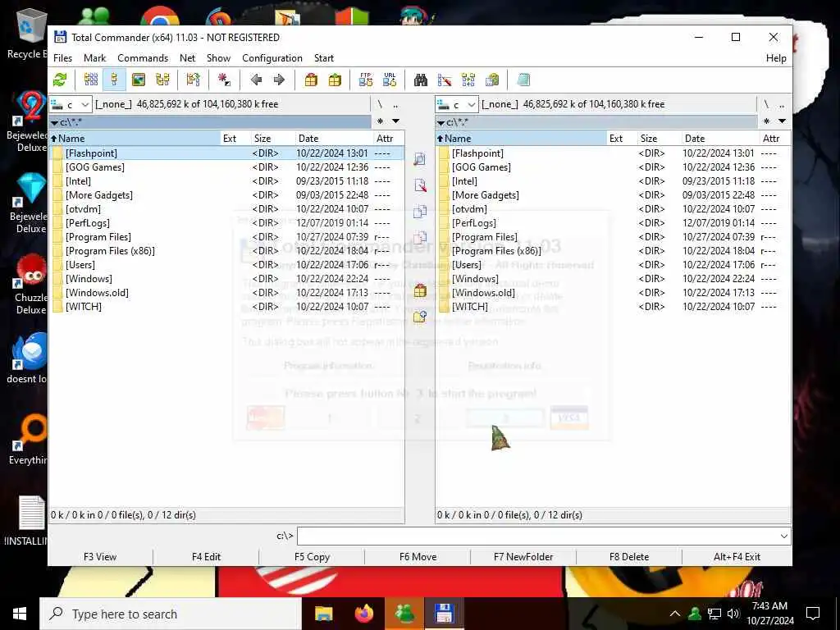Show the directory tree view icon
The height and width of the screenshot is (630, 840).
click(162, 80)
